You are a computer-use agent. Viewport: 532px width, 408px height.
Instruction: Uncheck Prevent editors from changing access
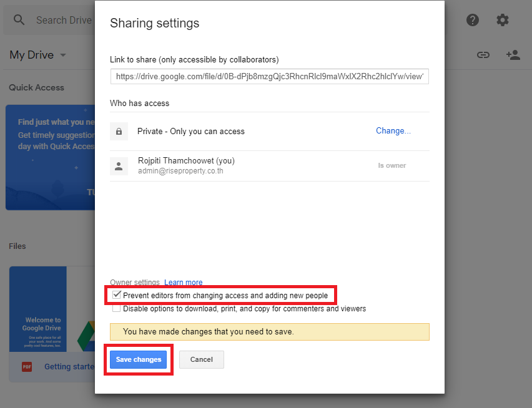117,295
